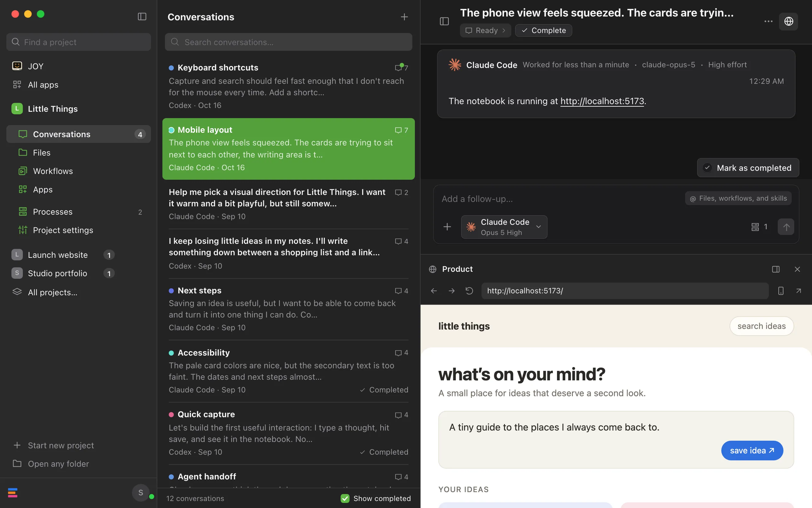Toggle the left sidebar panel icon
Screen dimensions: 812x508
[x=142, y=17]
